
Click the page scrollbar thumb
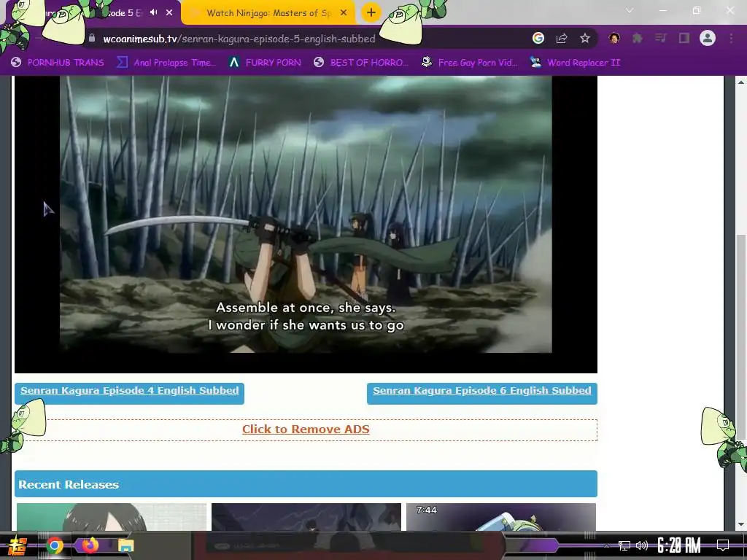pyautogui.click(x=741, y=337)
